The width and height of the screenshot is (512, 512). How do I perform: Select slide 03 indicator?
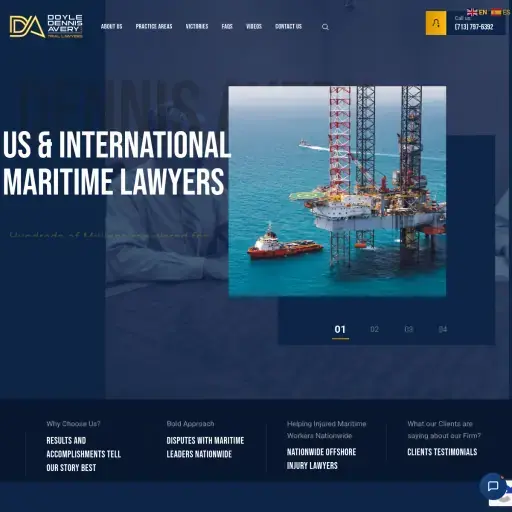click(x=409, y=329)
